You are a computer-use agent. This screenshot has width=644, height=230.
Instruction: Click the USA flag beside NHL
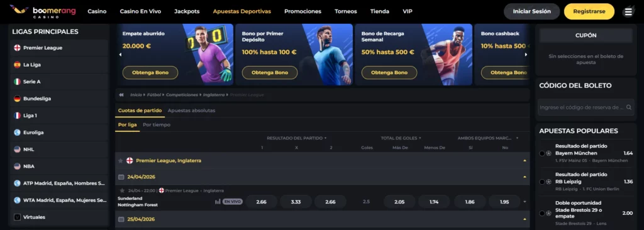click(17, 150)
